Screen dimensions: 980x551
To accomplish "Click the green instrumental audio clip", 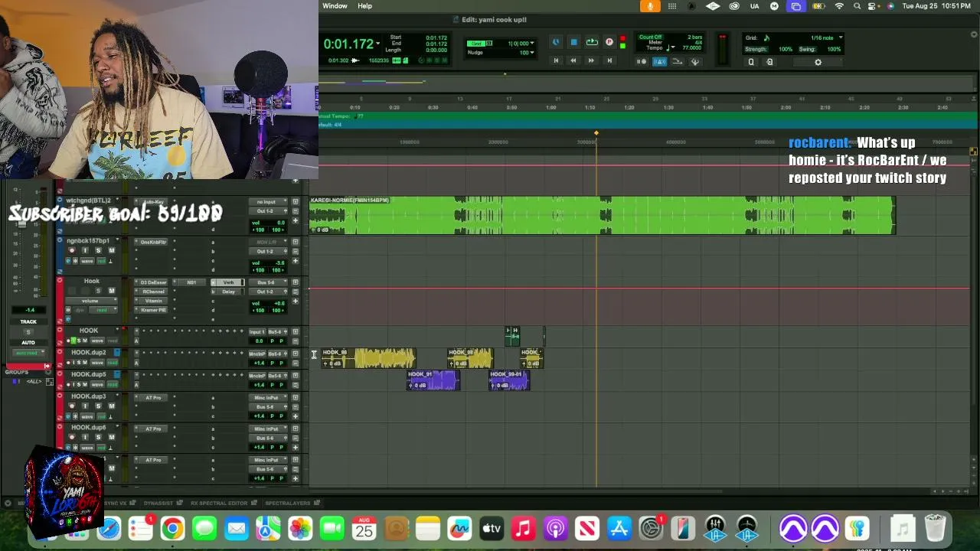I will [602, 215].
